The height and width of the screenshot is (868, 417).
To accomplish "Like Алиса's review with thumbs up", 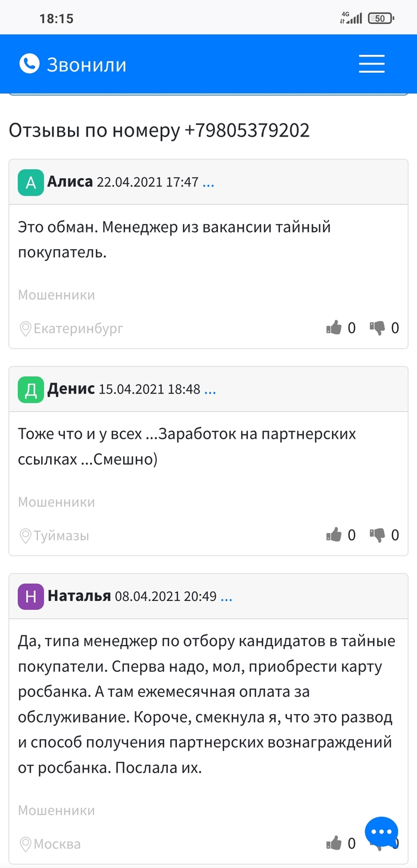I will click(334, 327).
